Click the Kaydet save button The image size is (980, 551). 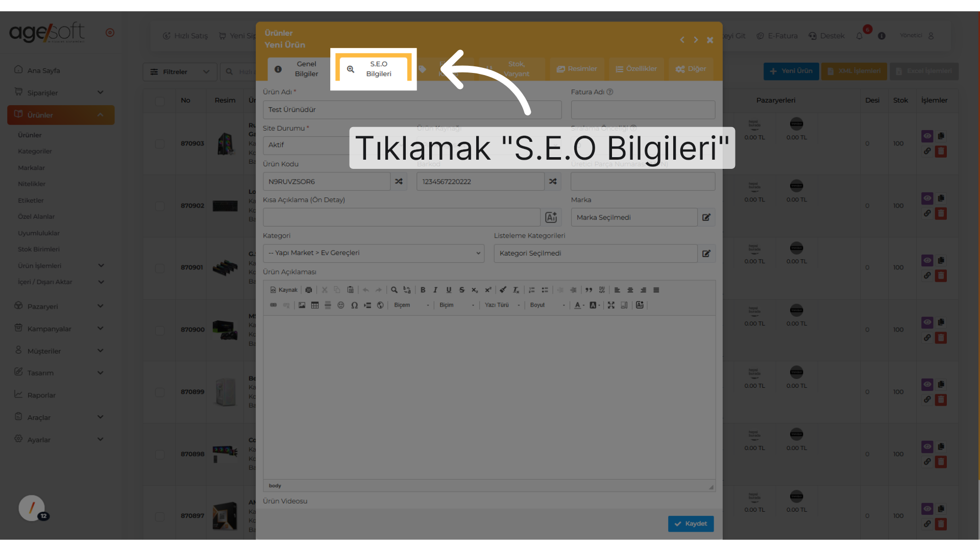[x=691, y=524]
